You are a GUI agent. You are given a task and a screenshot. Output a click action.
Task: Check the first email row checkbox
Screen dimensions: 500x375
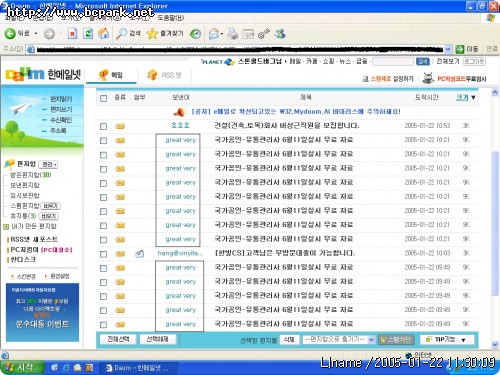tap(104, 126)
